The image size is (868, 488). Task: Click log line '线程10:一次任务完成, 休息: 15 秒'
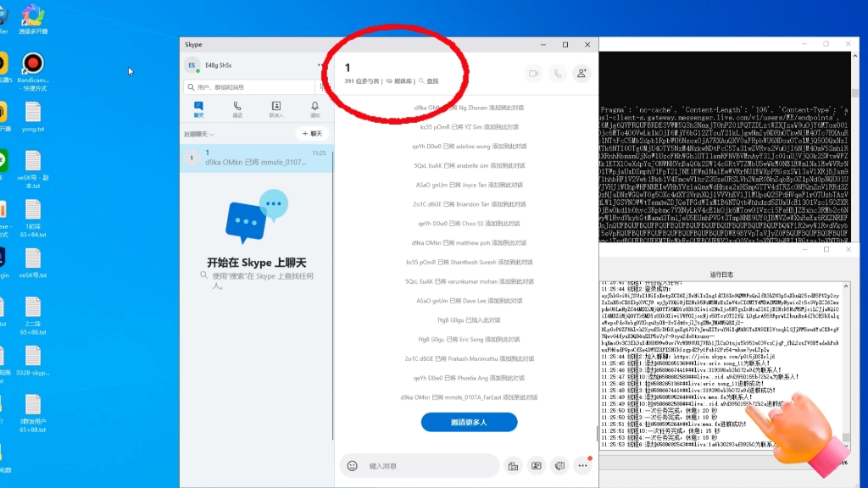coord(660,430)
